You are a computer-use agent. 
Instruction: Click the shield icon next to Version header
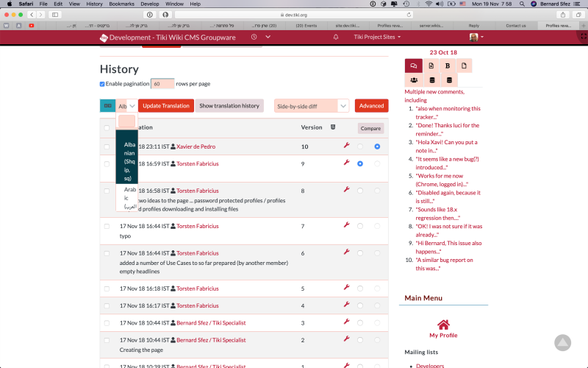pyautogui.click(x=333, y=127)
